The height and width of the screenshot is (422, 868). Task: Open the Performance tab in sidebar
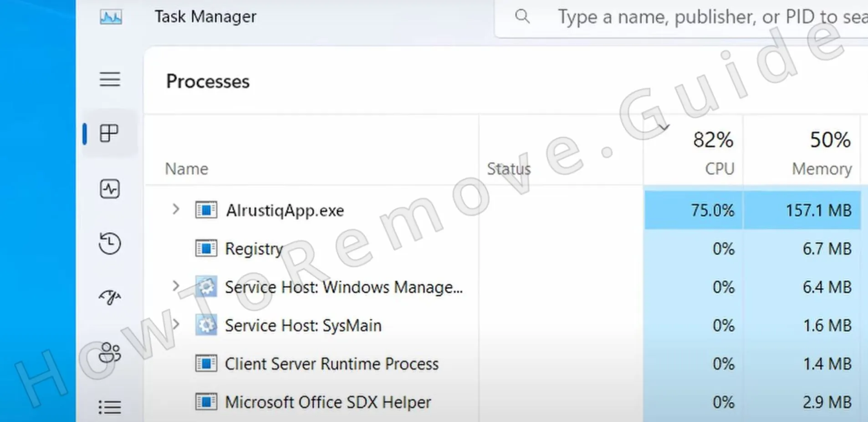coord(110,188)
